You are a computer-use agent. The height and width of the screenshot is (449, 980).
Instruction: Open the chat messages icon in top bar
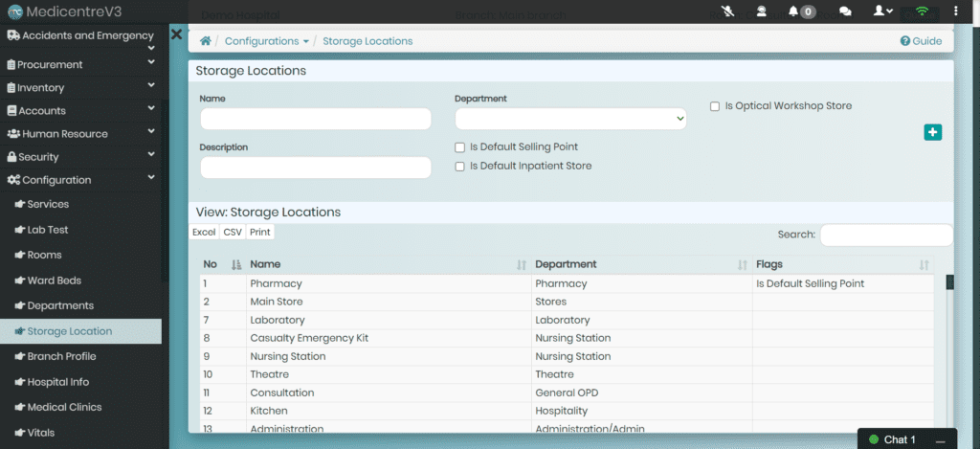pos(845,11)
